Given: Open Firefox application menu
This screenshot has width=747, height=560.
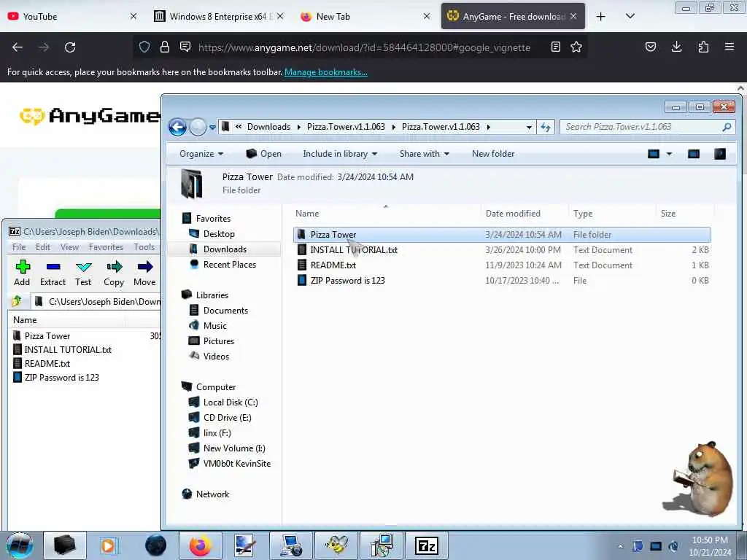Looking at the screenshot, I should [729, 47].
